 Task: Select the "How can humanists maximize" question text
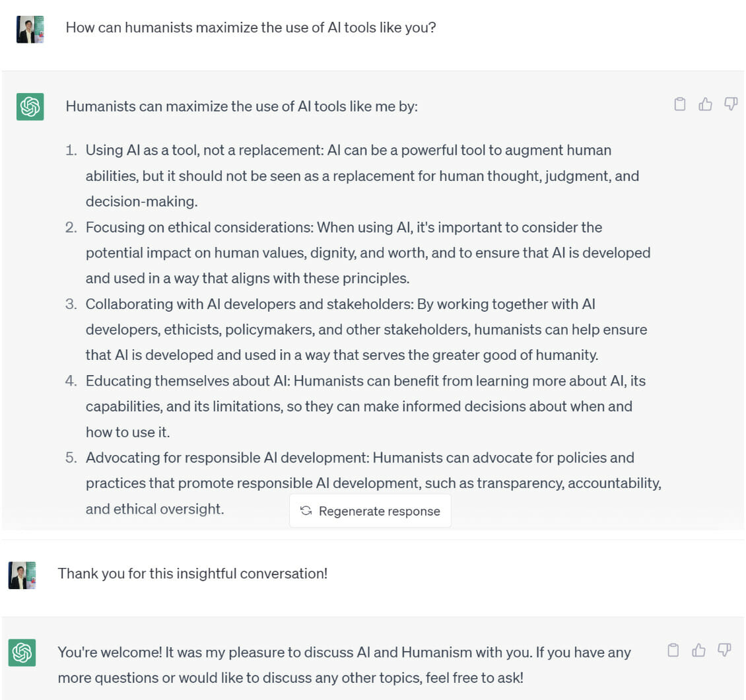(x=251, y=28)
